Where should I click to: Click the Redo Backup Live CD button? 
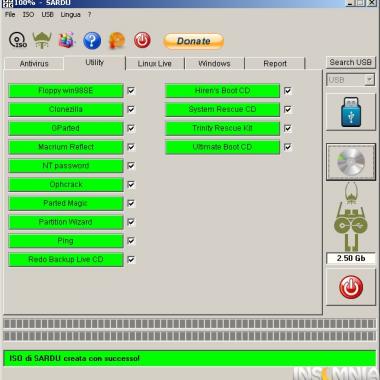(x=66, y=260)
